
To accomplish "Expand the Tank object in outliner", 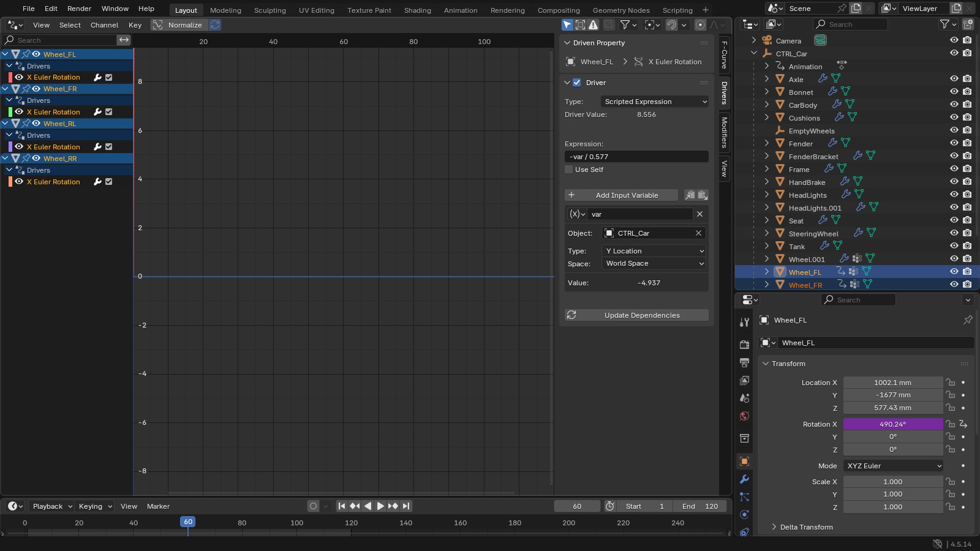I will pos(766,246).
